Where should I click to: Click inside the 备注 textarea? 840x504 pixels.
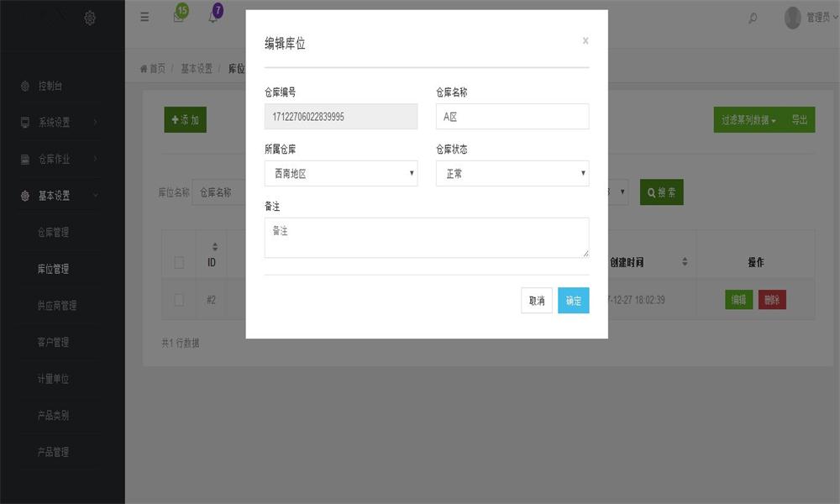[427, 238]
